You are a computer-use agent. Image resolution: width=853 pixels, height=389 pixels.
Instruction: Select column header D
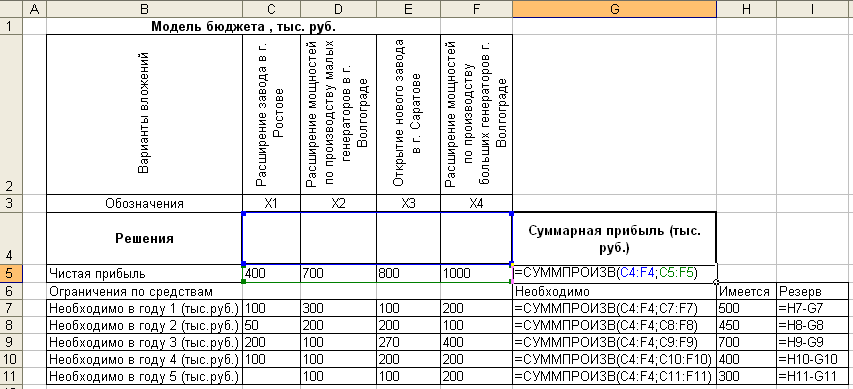click(x=338, y=9)
